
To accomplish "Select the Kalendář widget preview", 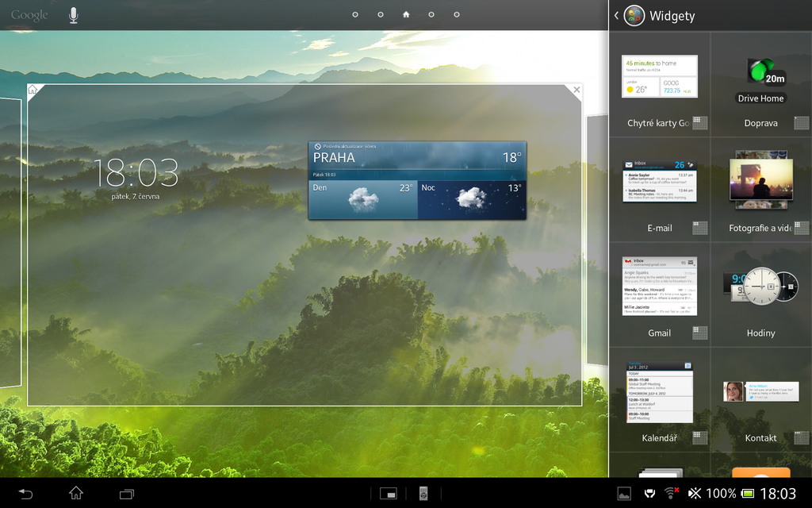I will pos(659,391).
